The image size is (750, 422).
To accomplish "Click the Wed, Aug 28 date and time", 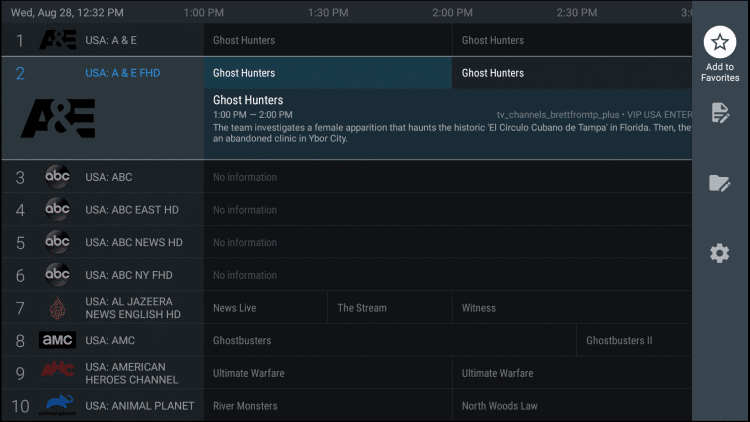I will tap(67, 12).
